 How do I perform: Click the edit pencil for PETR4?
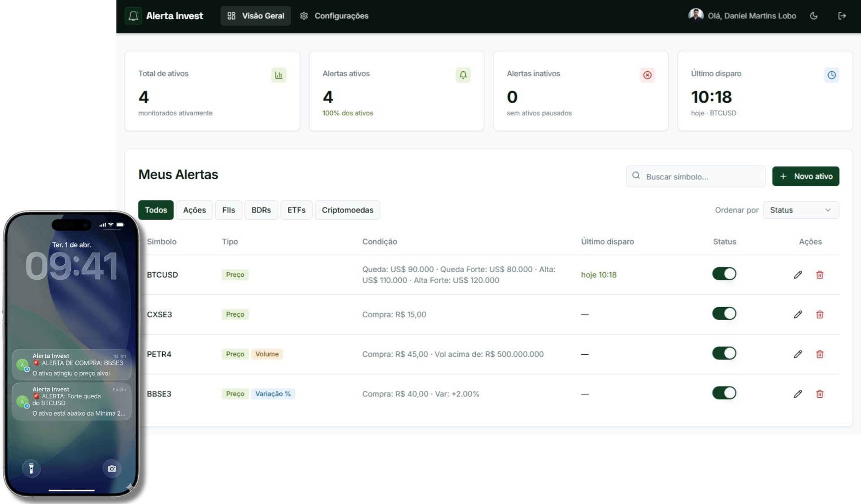798,354
